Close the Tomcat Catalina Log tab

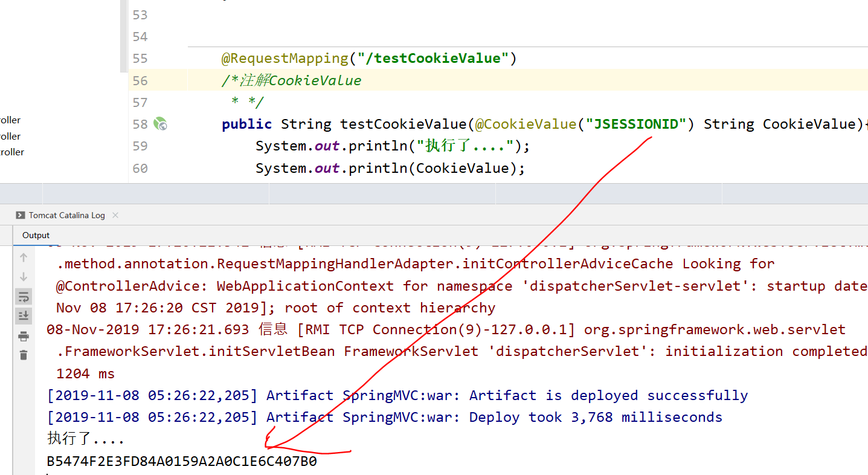[115, 215]
